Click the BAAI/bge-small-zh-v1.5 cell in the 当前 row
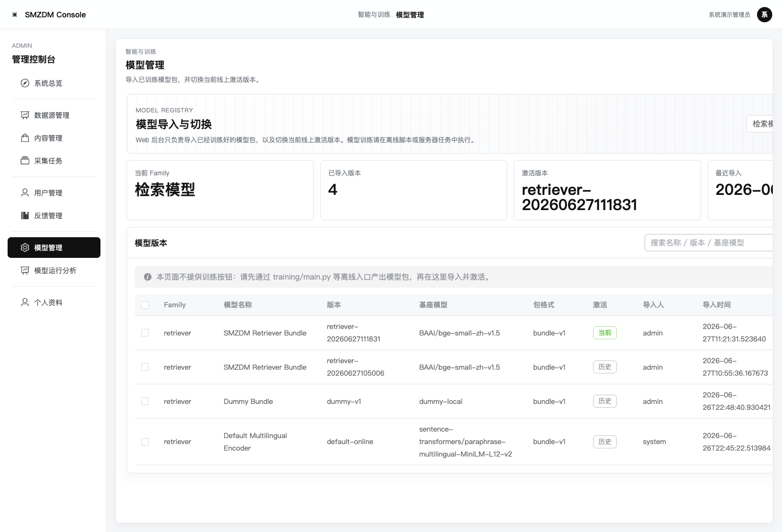Image resolution: width=782 pixels, height=532 pixels. (x=459, y=333)
